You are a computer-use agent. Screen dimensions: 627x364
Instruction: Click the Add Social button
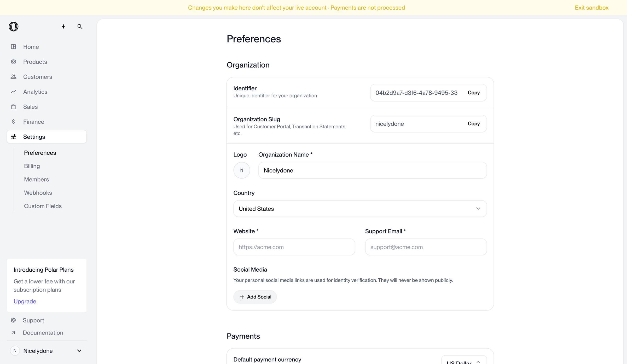pyautogui.click(x=255, y=297)
